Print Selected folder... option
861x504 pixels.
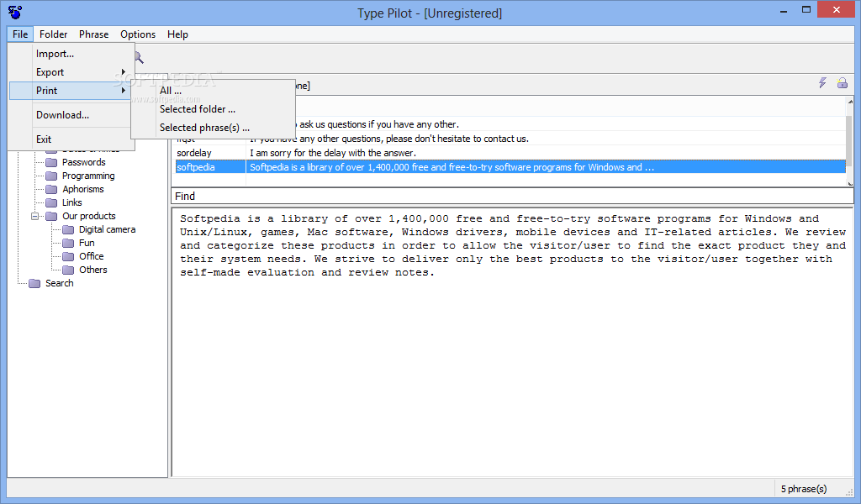(213, 109)
